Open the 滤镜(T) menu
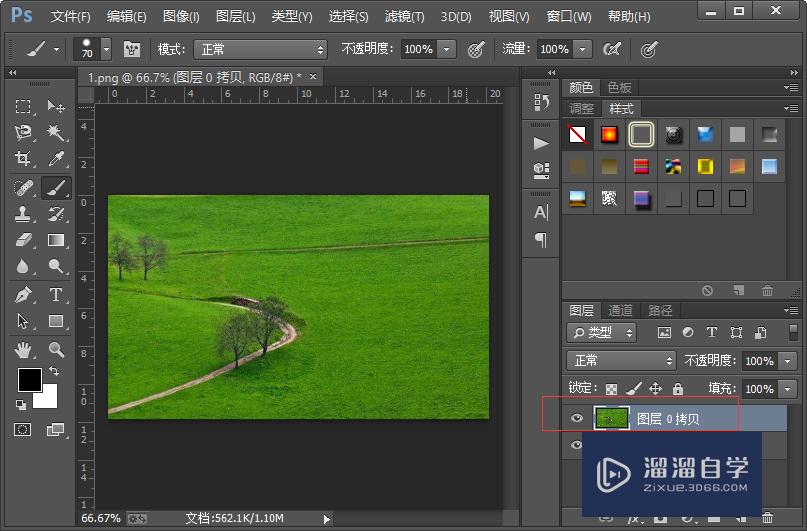The image size is (807, 531). coord(404,17)
